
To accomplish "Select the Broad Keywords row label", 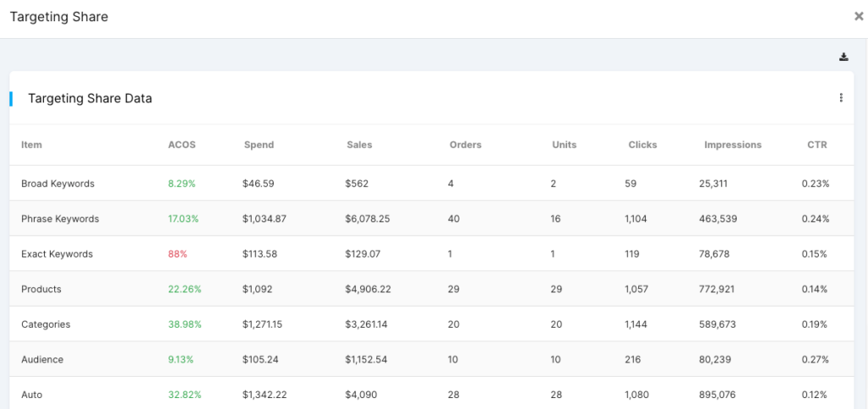I will point(58,184).
